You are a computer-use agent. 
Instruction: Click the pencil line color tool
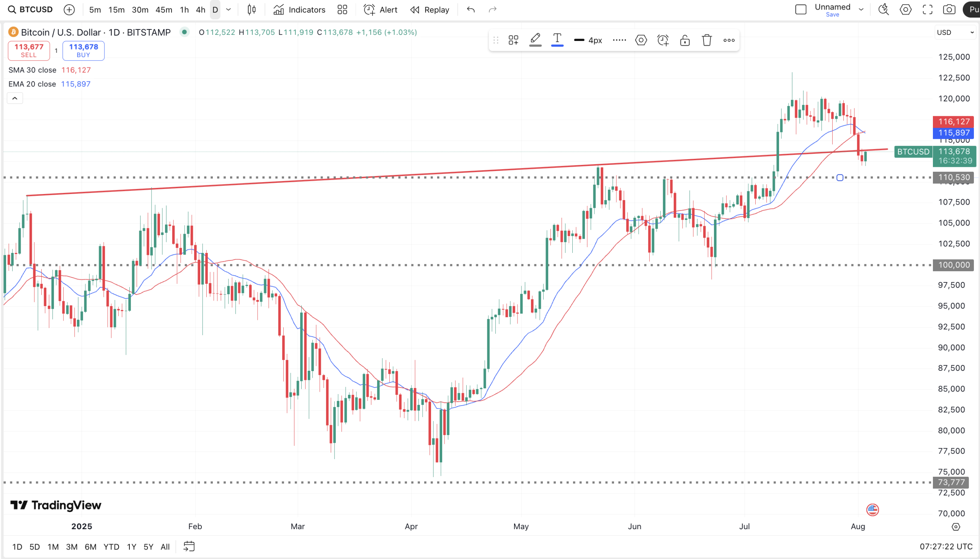point(535,40)
